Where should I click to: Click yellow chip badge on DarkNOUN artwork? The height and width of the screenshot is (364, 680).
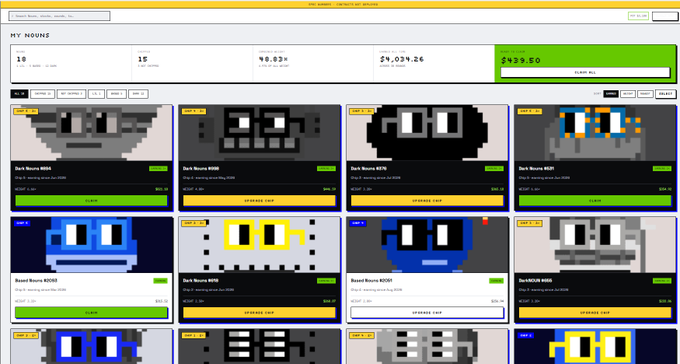[530, 223]
